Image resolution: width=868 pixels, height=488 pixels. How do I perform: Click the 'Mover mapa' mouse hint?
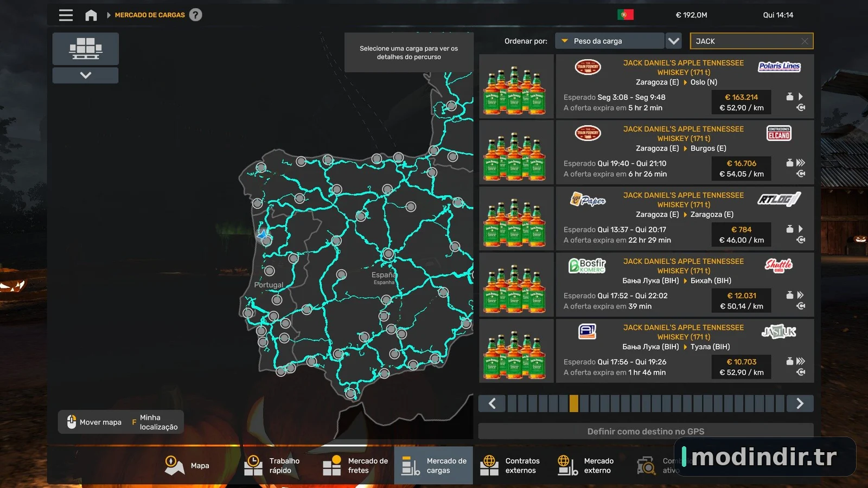coord(94,422)
